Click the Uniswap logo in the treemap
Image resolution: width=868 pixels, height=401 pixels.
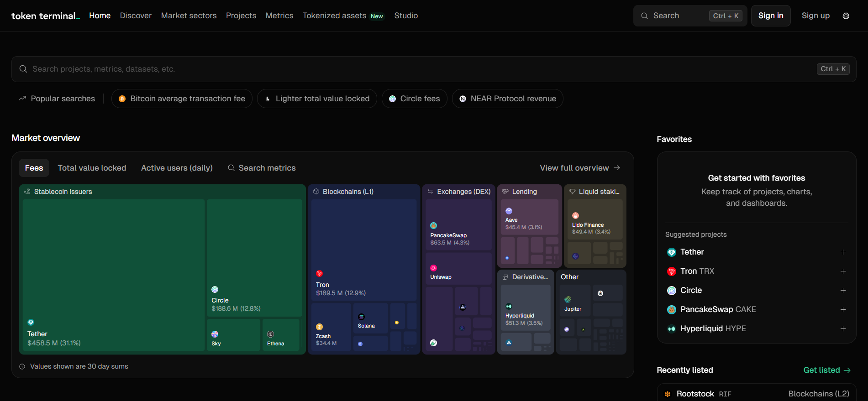(x=434, y=268)
